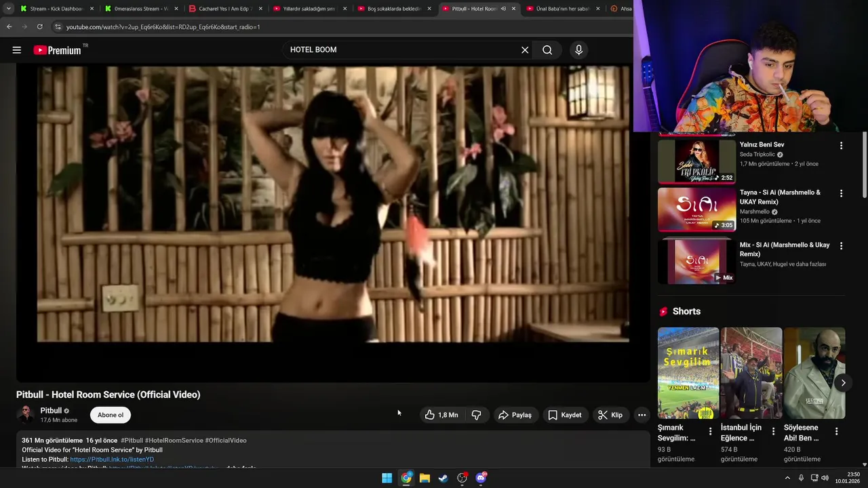Screen dimensions: 868x488
Task: Click the Paylaş share button
Action: click(515, 415)
